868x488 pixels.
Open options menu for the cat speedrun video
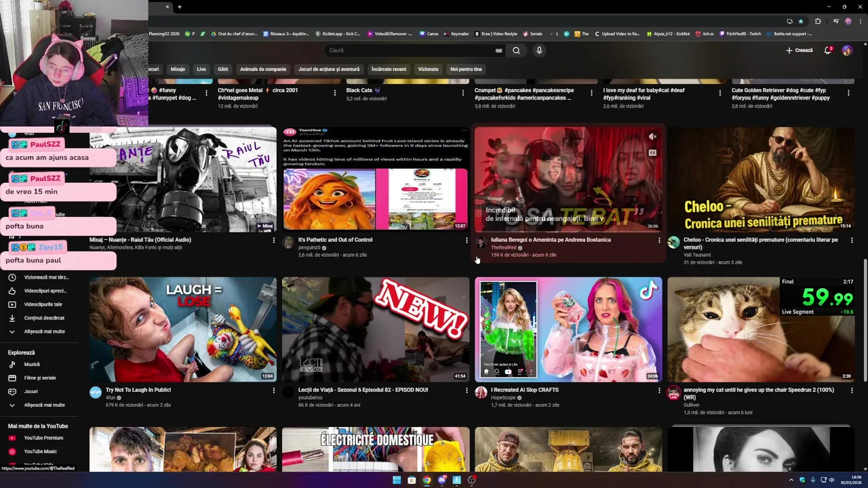852,390
